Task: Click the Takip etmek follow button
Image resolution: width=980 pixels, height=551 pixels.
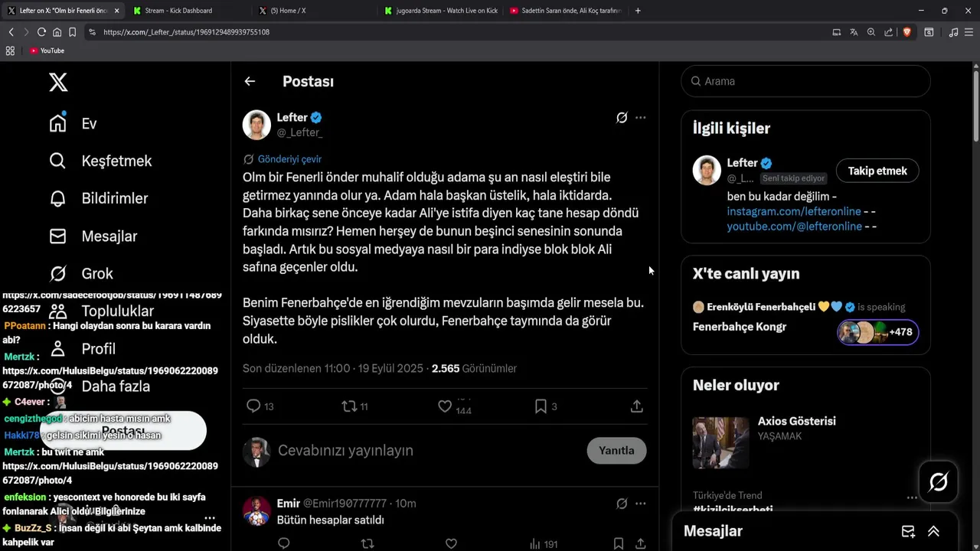Action: [x=877, y=171]
